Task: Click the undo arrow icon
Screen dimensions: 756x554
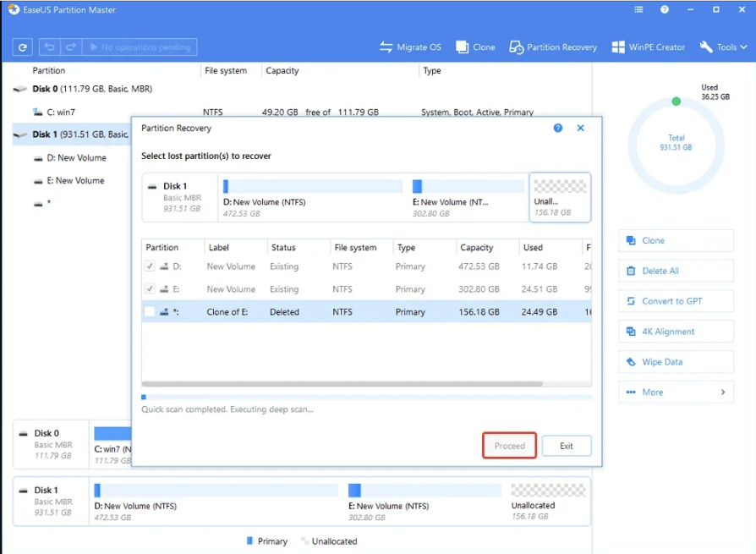Action: (x=50, y=47)
